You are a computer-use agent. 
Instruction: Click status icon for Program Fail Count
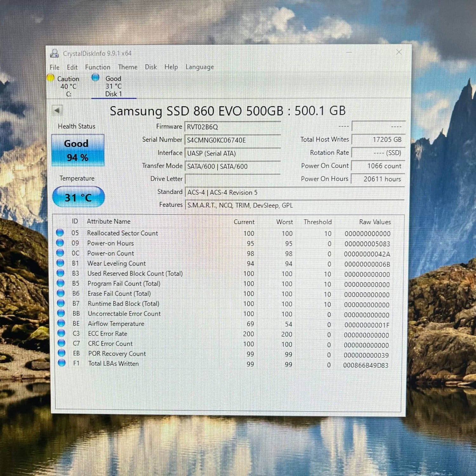(61, 283)
